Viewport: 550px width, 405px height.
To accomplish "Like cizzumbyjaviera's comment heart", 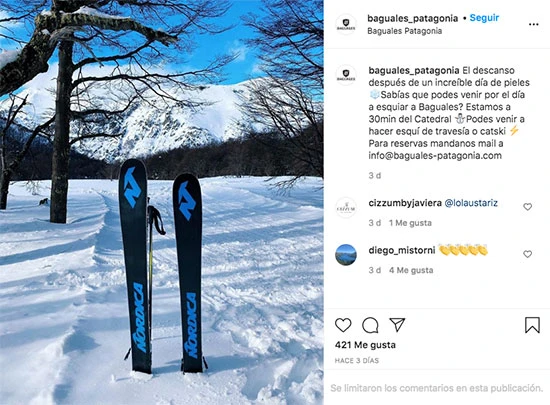I will pos(528,207).
